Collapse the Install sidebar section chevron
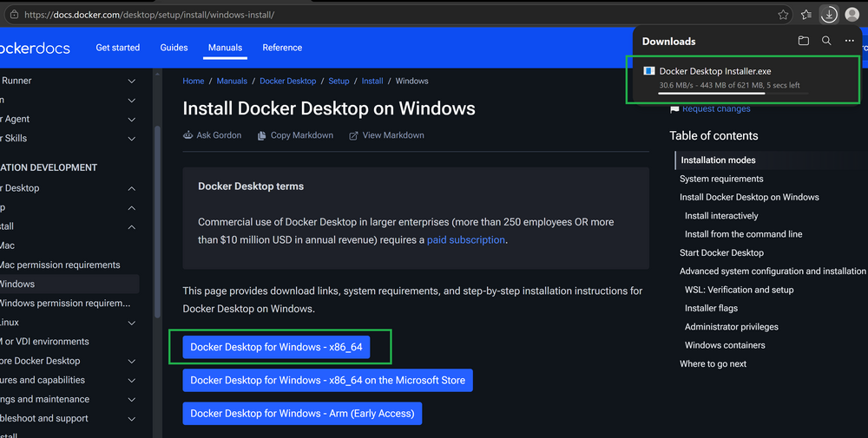868x438 pixels. click(x=132, y=226)
